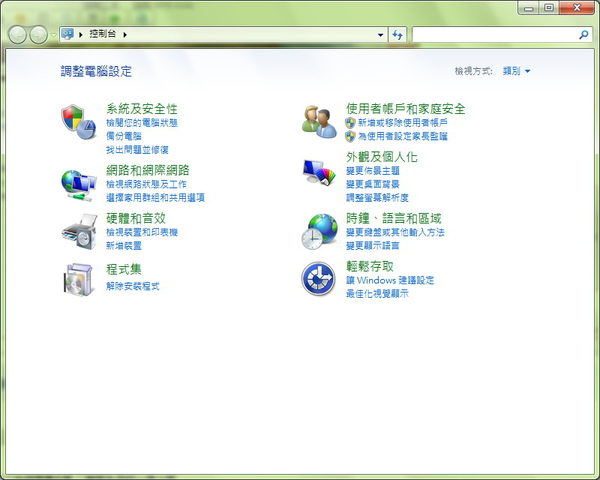Click 檢視網路狀態及工作 link
The width and height of the screenshot is (600, 480).
146,184
